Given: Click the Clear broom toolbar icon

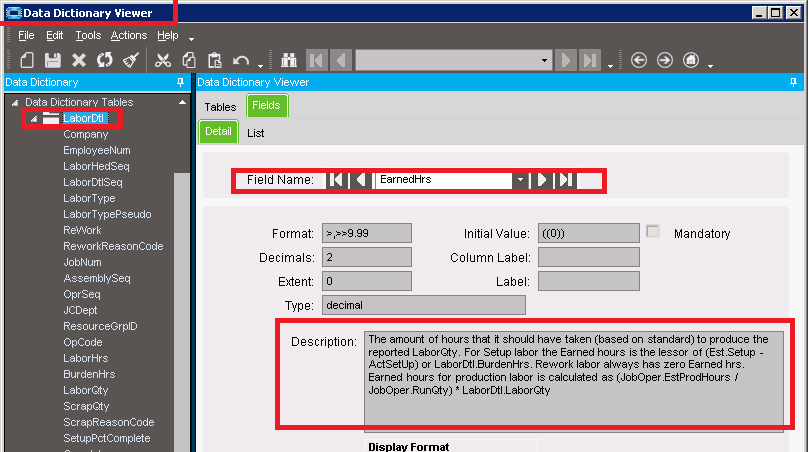Looking at the screenshot, I should 131,60.
